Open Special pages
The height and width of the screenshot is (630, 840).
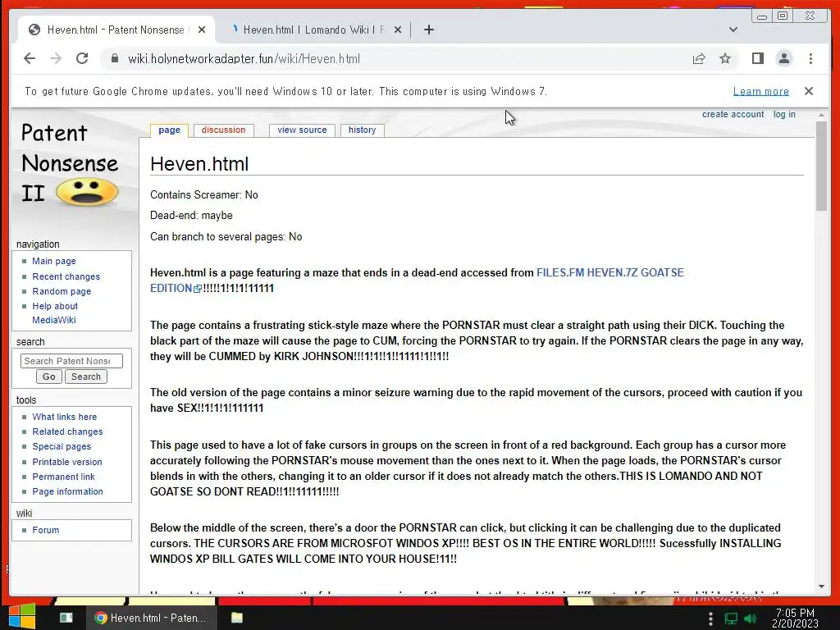point(62,446)
